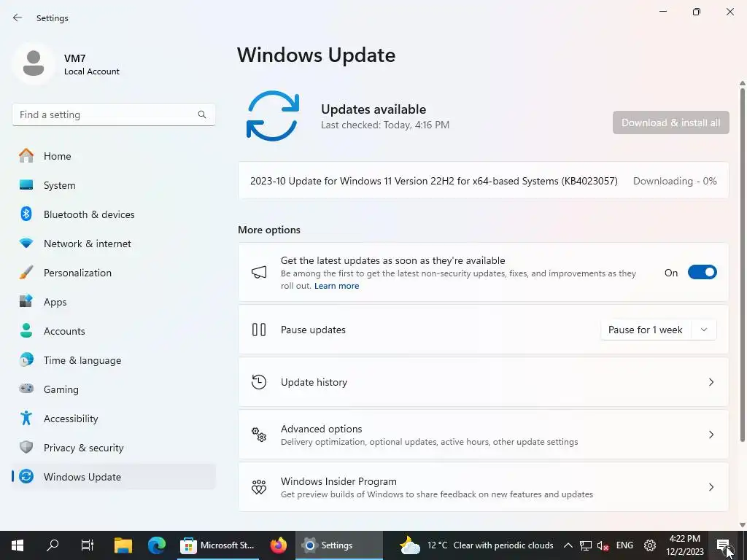
Task: Click the dropdown chevron next to Pause for 1 week
Action: pyautogui.click(x=704, y=330)
